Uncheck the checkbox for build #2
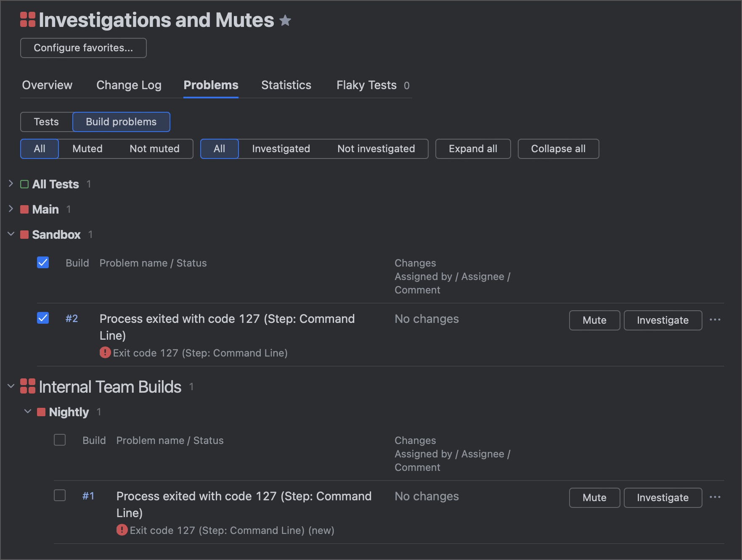The width and height of the screenshot is (742, 560). [x=43, y=318]
